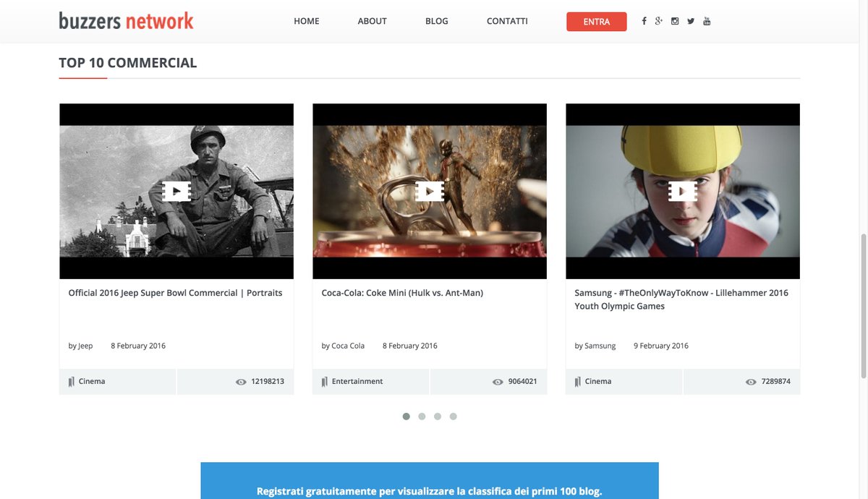Click the category bookmark icon on Coca-Cola card
Screen dimensions: 868x499
[325, 382]
